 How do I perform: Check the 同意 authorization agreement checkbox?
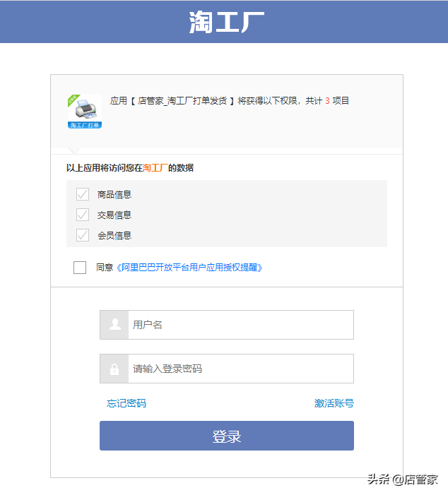pyautogui.click(x=80, y=268)
